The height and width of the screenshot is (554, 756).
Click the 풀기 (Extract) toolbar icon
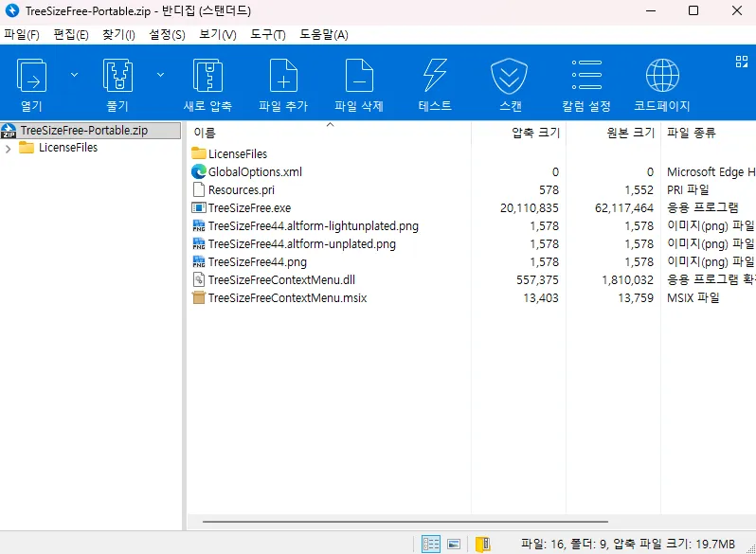pos(117,75)
